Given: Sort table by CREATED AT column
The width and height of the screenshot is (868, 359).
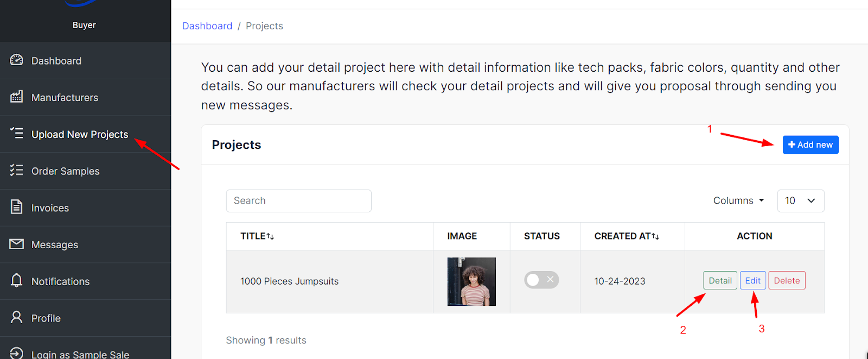Looking at the screenshot, I should tap(627, 236).
